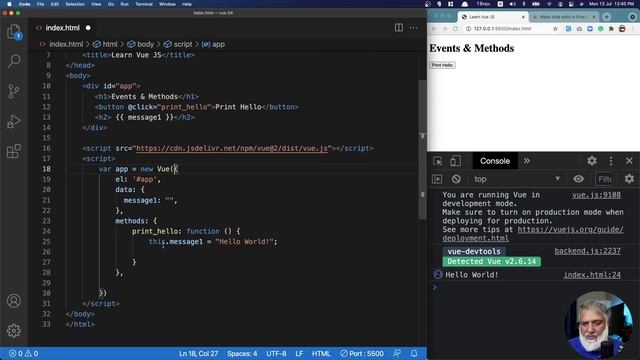Screen dimensions: 640x360
Task: Click the script breadcrumb segment
Action: click(178, 44)
